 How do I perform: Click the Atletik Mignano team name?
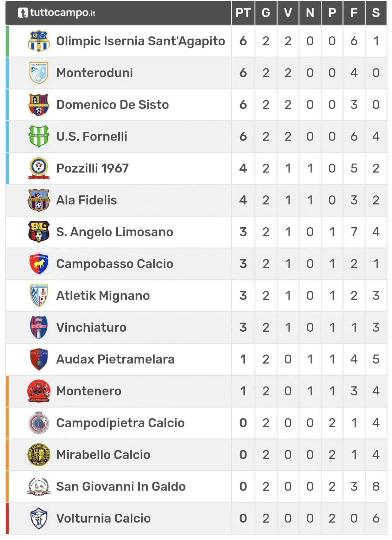pyautogui.click(x=103, y=296)
